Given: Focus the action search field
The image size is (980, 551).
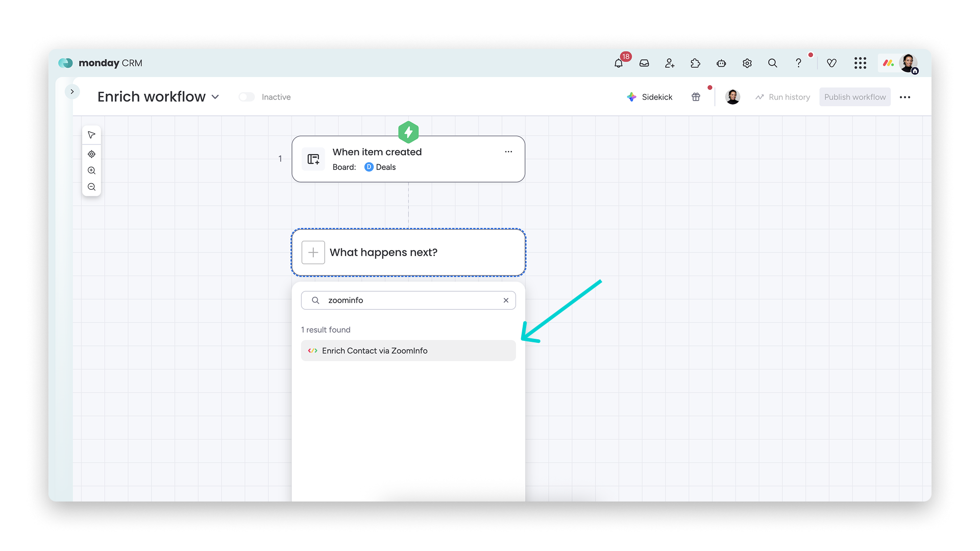Looking at the screenshot, I should point(408,300).
